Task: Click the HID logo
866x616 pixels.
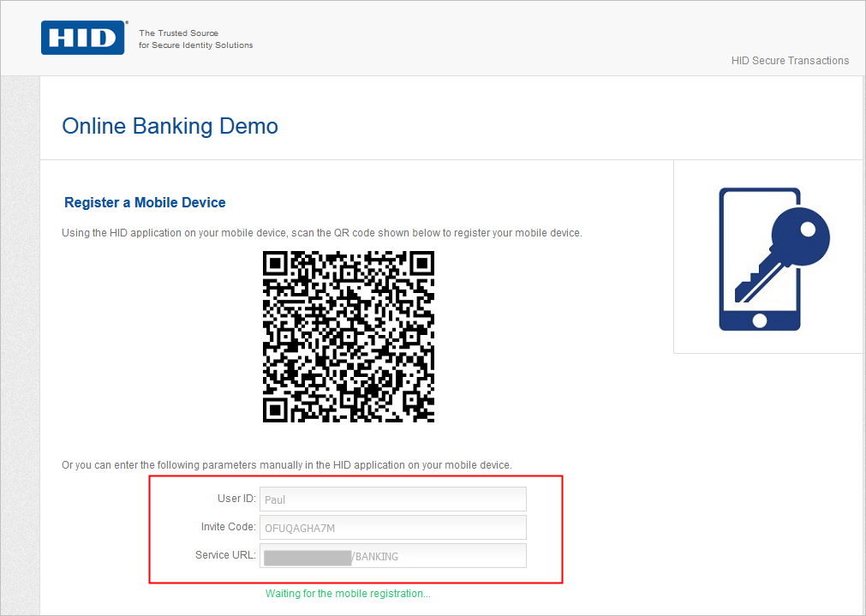Action: coord(83,38)
